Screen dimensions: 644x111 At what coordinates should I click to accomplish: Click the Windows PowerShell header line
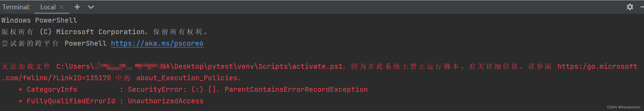click(39, 20)
